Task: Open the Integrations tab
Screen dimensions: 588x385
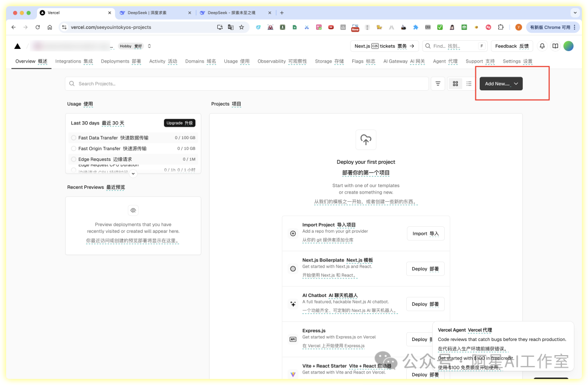Action: (74, 61)
